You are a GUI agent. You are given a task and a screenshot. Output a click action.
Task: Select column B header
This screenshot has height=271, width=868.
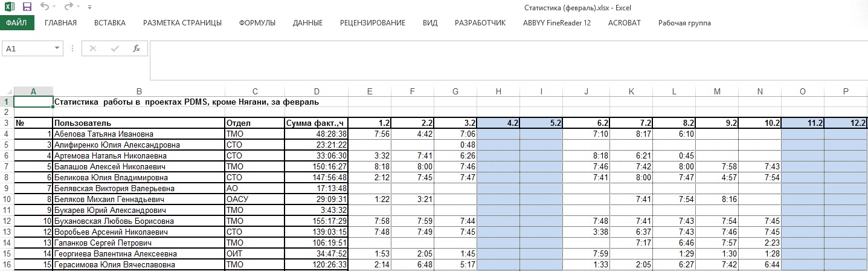(139, 91)
